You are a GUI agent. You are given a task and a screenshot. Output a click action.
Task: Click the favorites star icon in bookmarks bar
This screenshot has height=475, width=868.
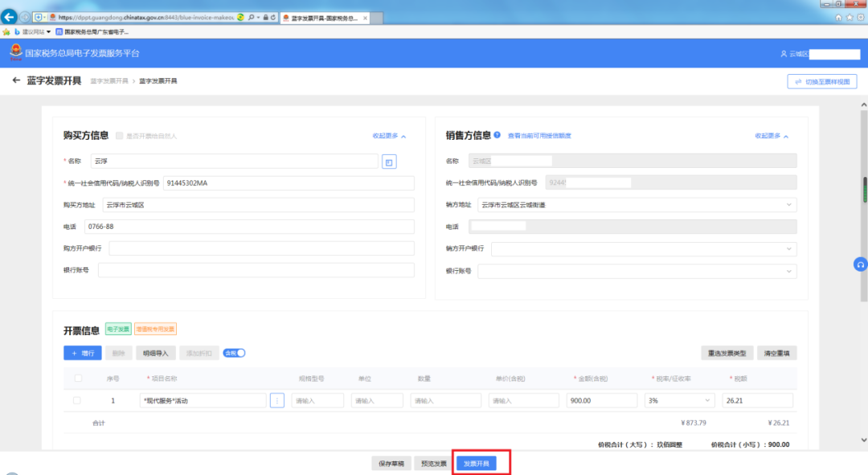pyautogui.click(x=6, y=32)
